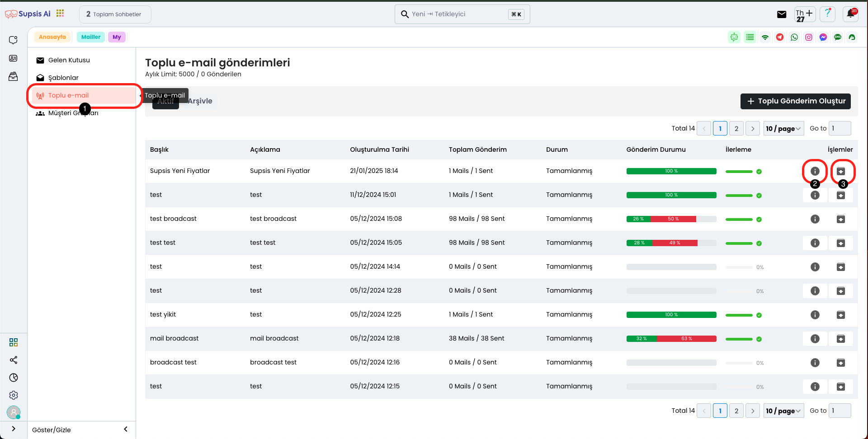Open the chatbot icon in the top channel bar

click(x=734, y=37)
